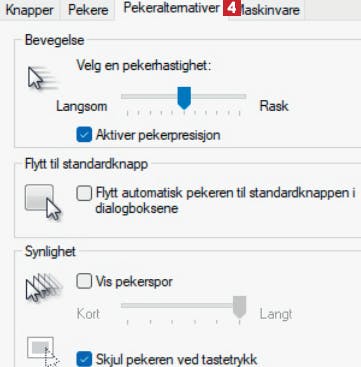The width and height of the screenshot is (361, 367).
Task: Open the Knapper tab
Action: (30, 10)
